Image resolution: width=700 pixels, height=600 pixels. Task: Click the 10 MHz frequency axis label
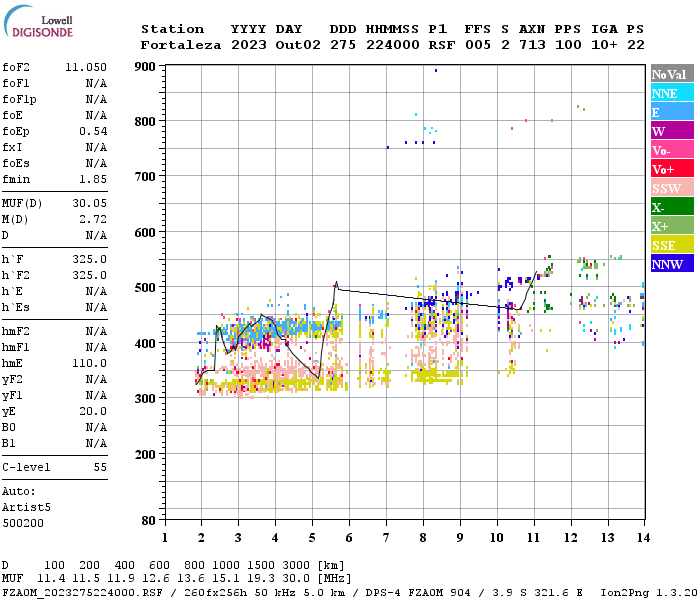point(496,538)
